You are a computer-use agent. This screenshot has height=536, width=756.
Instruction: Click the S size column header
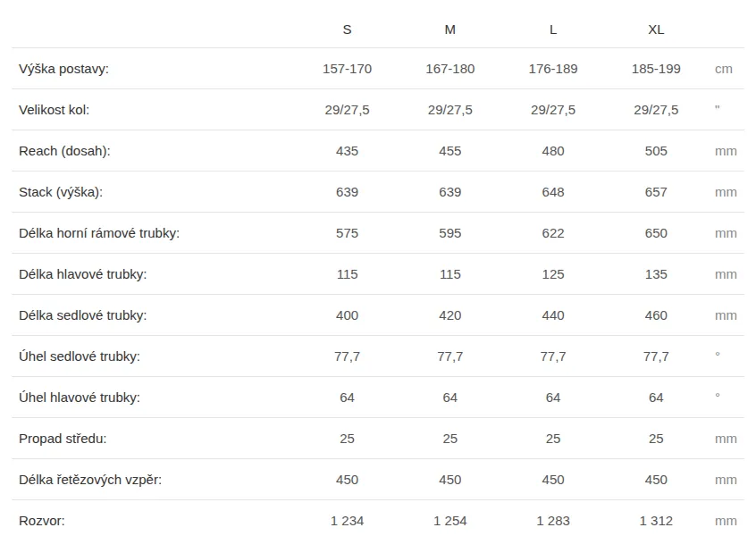tap(347, 29)
